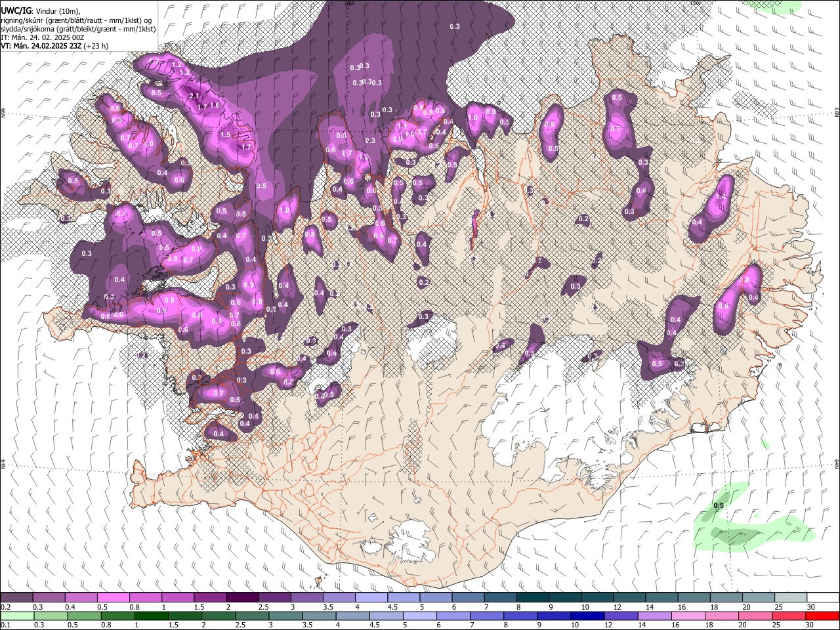The height and width of the screenshot is (630, 840).
Task: Click the '1.4' snowfall value in eastern Iceland
Action: [x=721, y=197]
